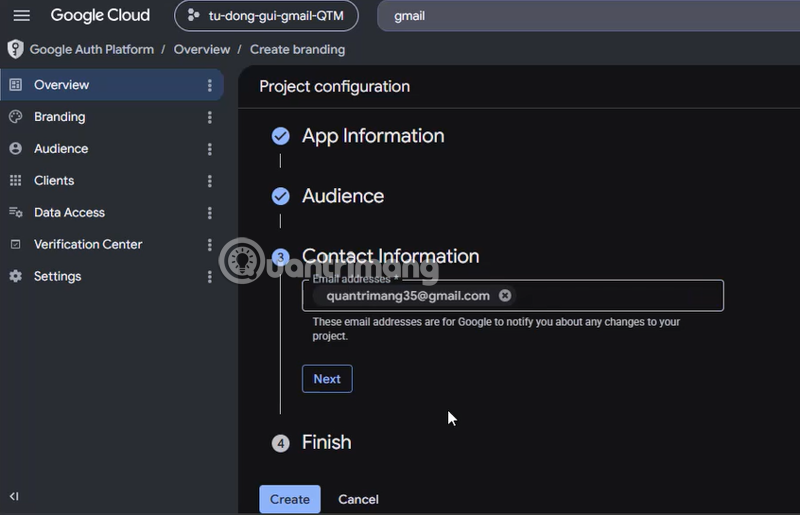
Task: Click the step 3 number badge
Action: click(281, 257)
